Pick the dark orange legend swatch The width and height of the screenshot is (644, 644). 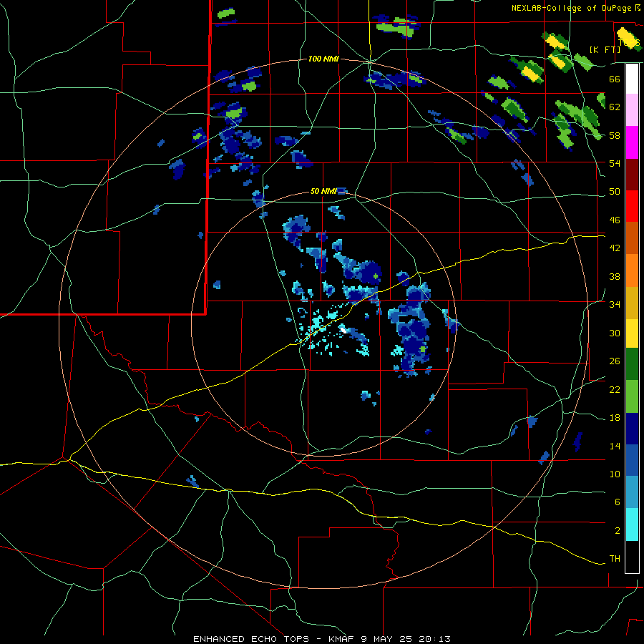pos(632,238)
